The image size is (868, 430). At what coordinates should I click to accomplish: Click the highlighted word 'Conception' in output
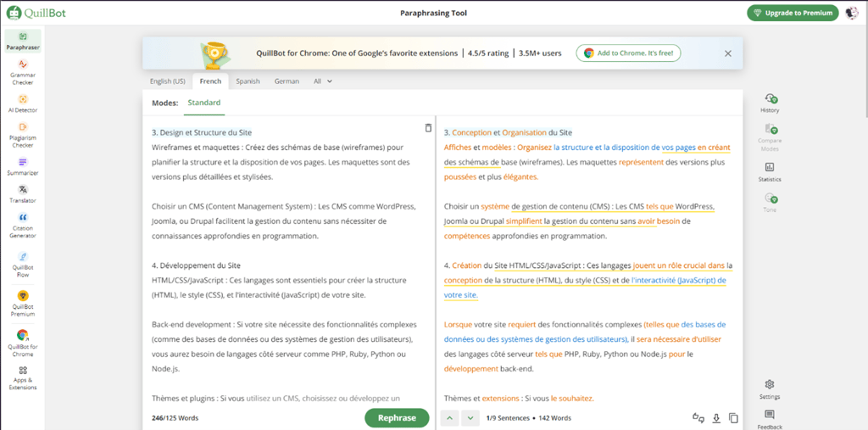click(471, 132)
